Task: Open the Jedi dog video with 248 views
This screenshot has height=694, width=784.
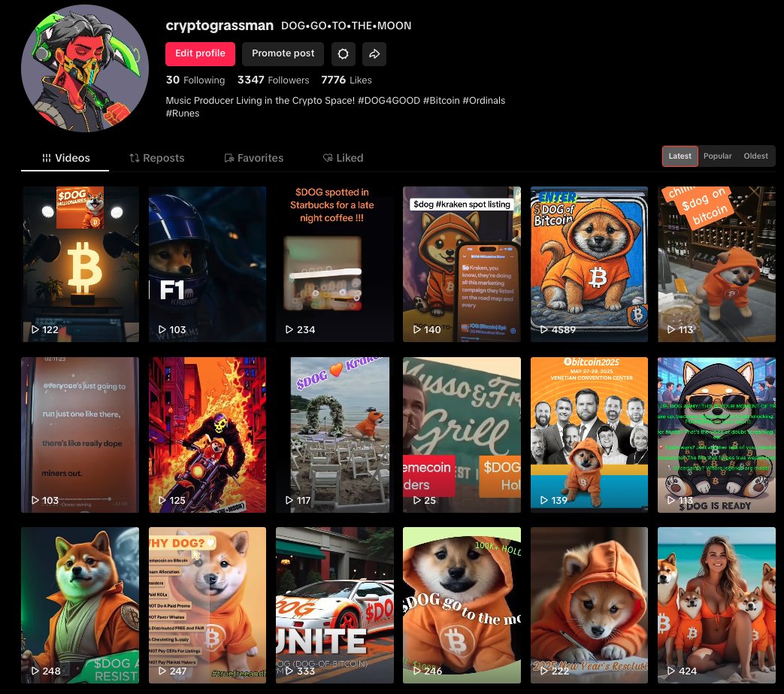Action: tap(80, 605)
